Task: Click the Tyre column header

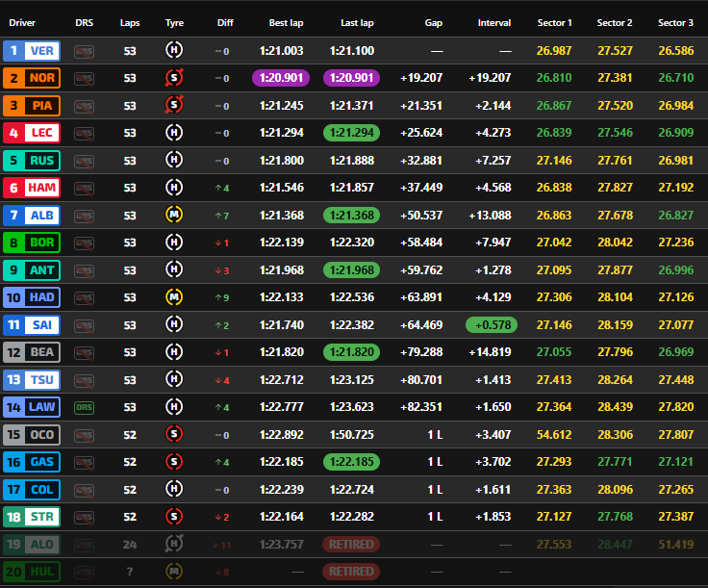Action: (174, 22)
